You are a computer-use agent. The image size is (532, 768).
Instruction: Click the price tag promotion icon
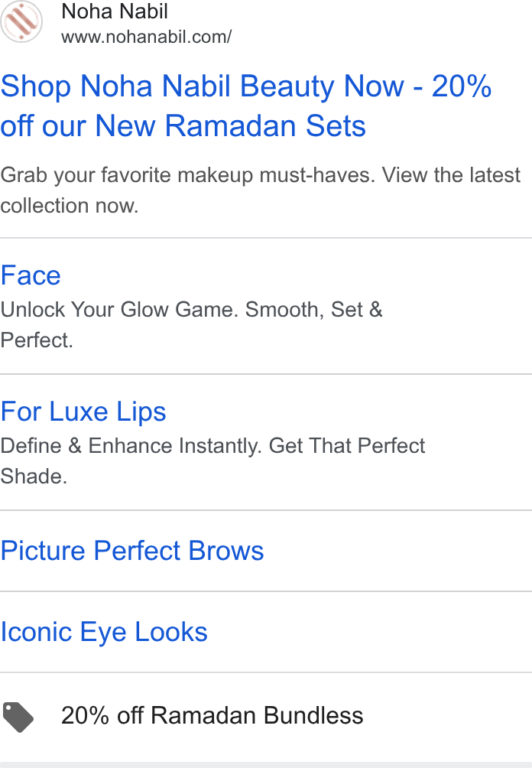tap(18, 717)
